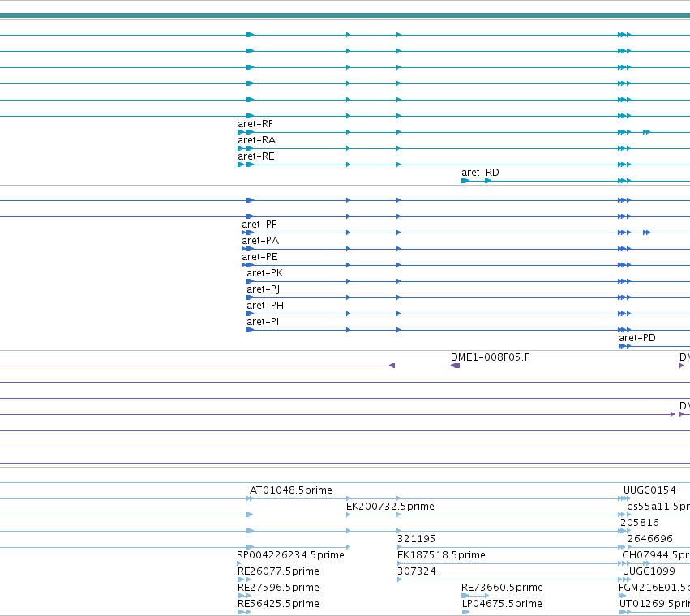
Task: Click the RE27596.5prime EST label
Action: point(278,588)
